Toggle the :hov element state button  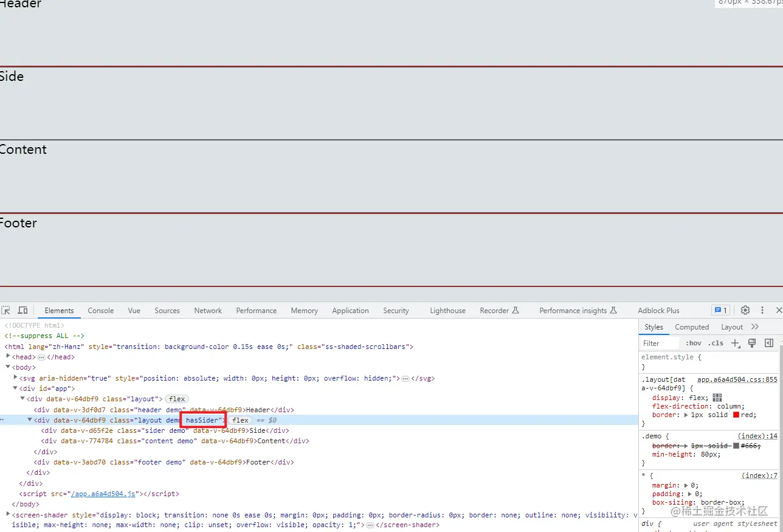tap(694, 343)
